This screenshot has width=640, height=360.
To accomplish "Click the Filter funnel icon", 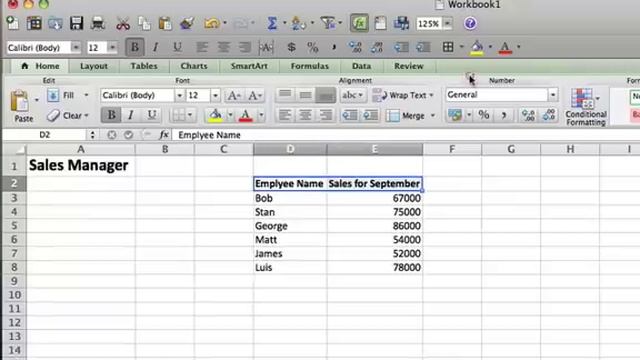I will coord(328,23).
